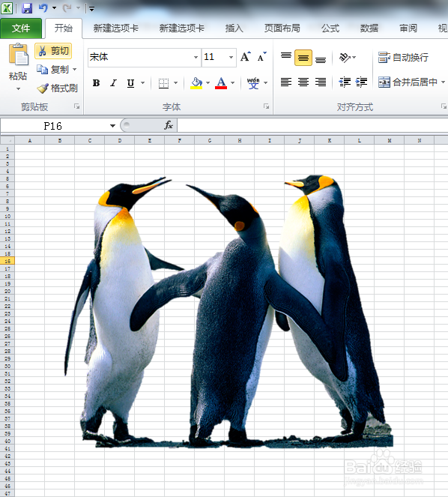This screenshot has width=448, height=497.
Task: Switch to the 公式 (Formulas) tab
Action: pos(330,28)
